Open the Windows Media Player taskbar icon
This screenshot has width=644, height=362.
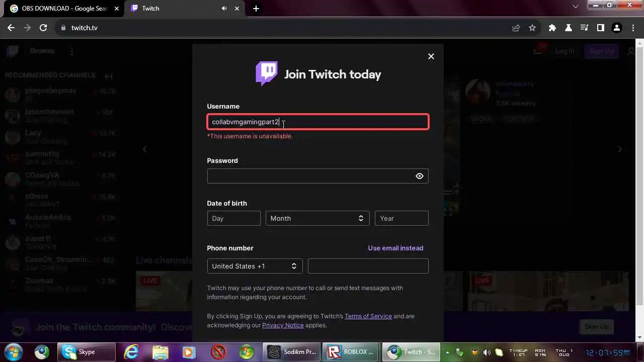(x=189, y=352)
